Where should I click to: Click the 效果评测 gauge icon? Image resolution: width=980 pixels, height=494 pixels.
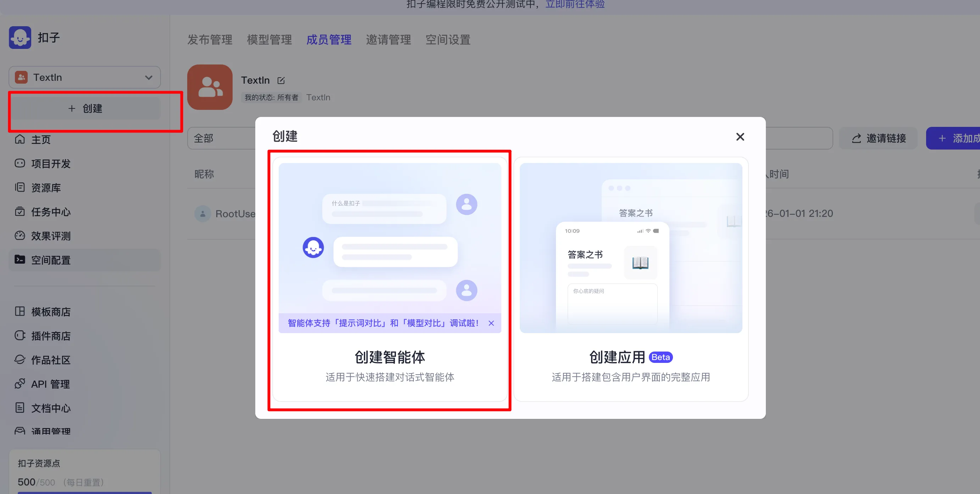[20, 235]
